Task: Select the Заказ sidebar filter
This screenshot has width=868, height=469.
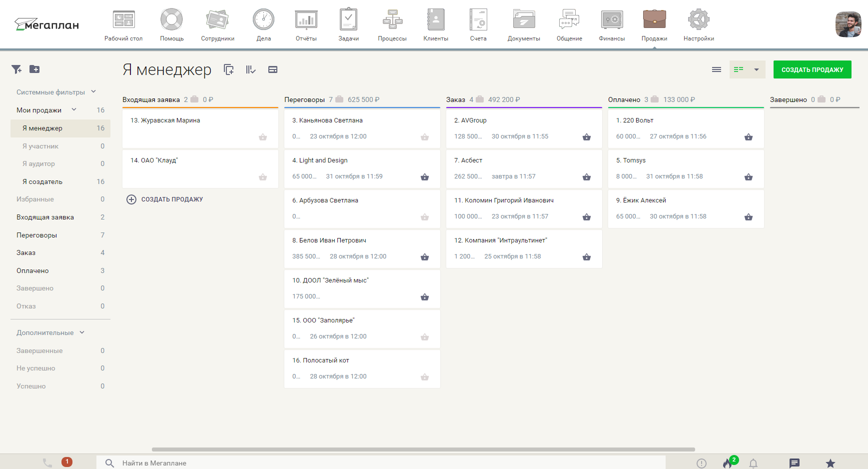Action: pyautogui.click(x=60, y=252)
